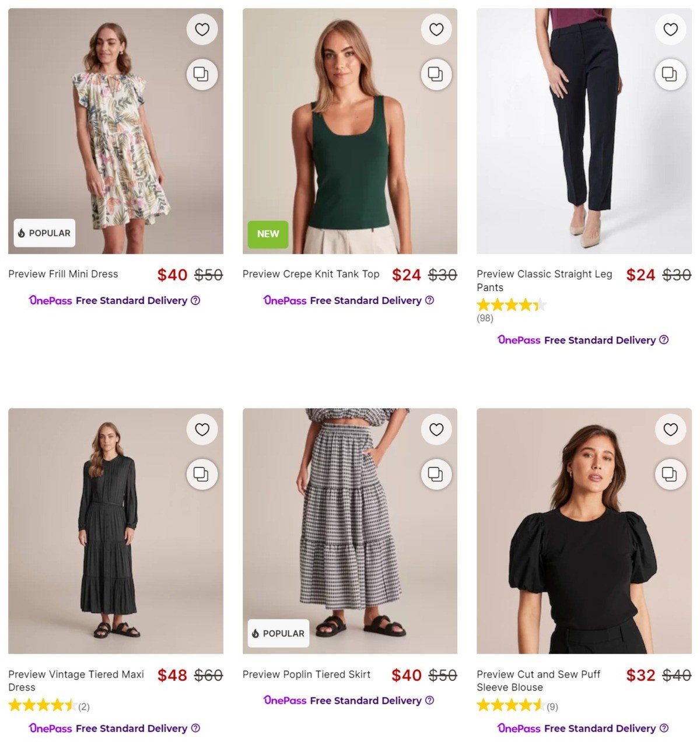
Task: Open the Preview Frill Mini Dress product page
Action: [x=63, y=274]
